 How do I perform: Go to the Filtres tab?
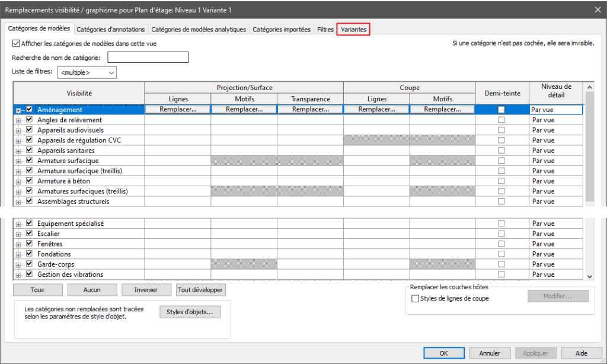coord(325,30)
